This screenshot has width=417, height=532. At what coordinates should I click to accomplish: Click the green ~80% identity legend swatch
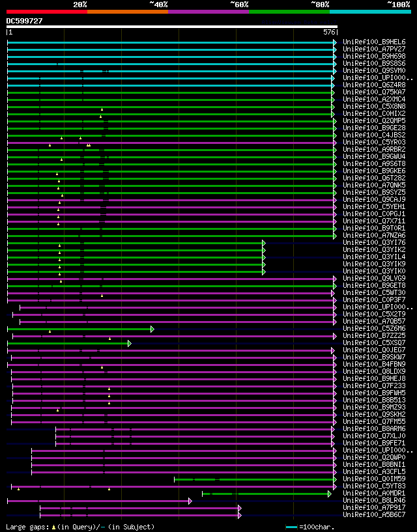[289, 12]
